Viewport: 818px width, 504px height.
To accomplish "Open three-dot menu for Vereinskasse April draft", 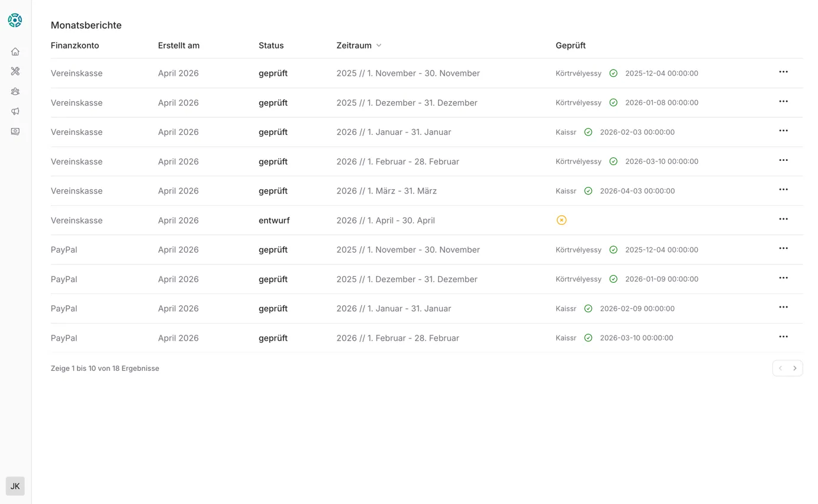I will [783, 219].
